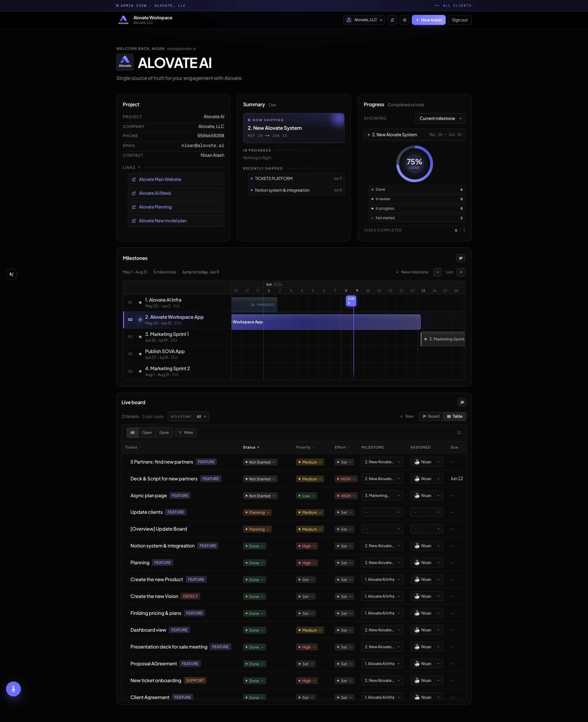Switch the Live board to Table view

(x=454, y=416)
